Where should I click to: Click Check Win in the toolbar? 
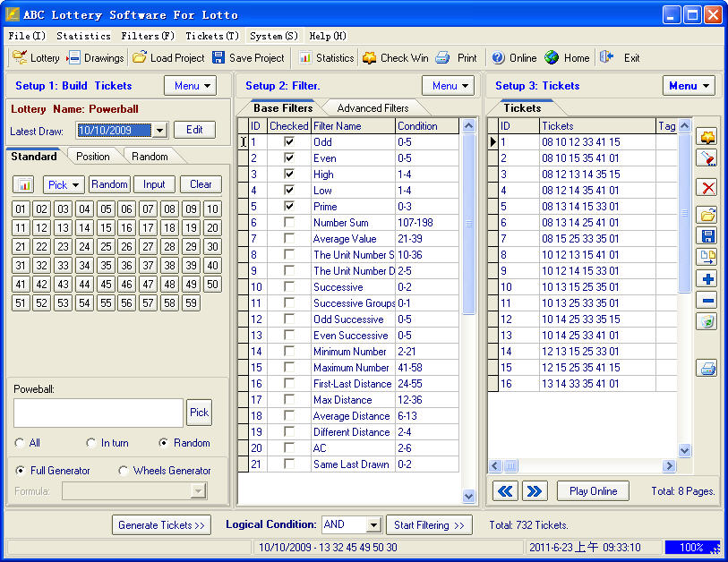pyautogui.click(x=395, y=57)
